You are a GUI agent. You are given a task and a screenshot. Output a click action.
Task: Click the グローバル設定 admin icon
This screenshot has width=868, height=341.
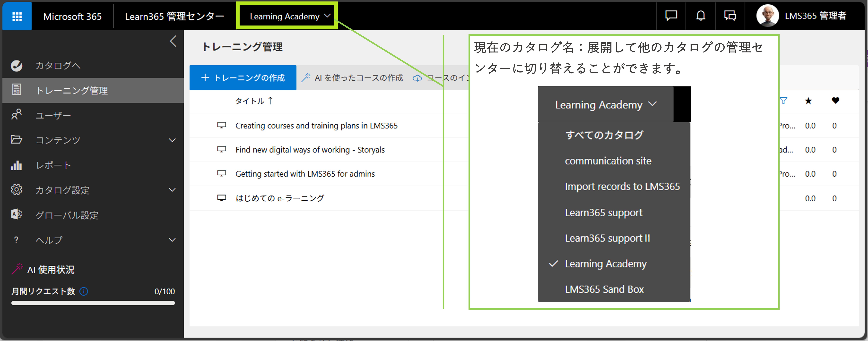17,214
